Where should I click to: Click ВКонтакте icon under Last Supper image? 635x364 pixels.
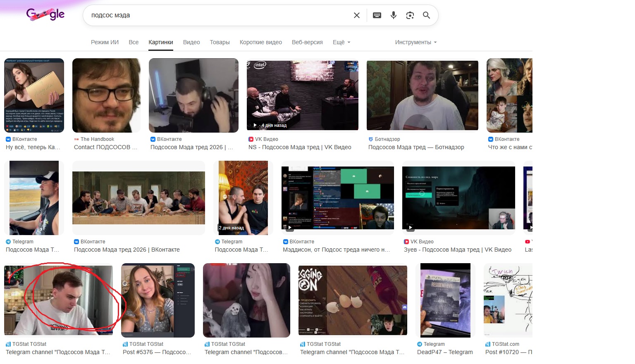(x=76, y=242)
